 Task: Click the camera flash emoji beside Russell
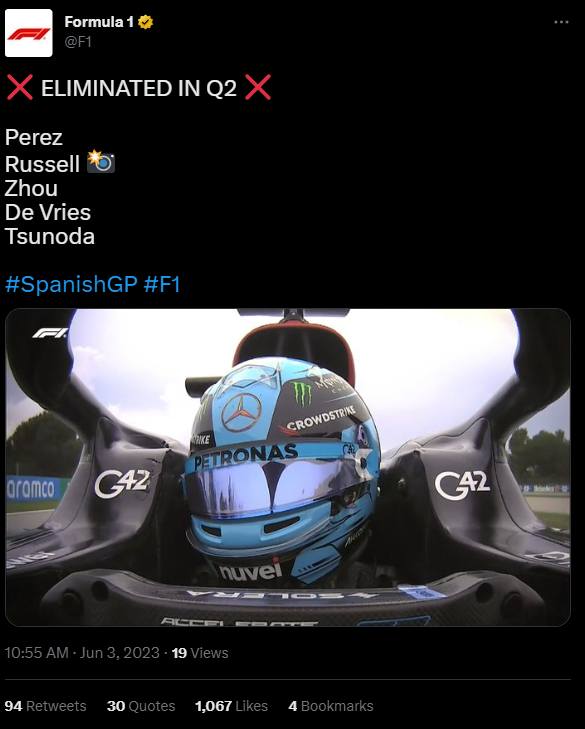pos(100,161)
